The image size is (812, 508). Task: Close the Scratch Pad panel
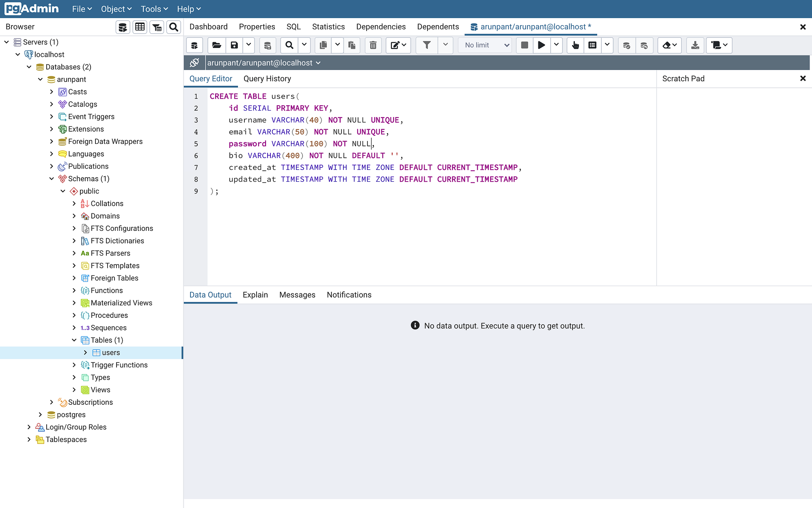pyautogui.click(x=803, y=78)
